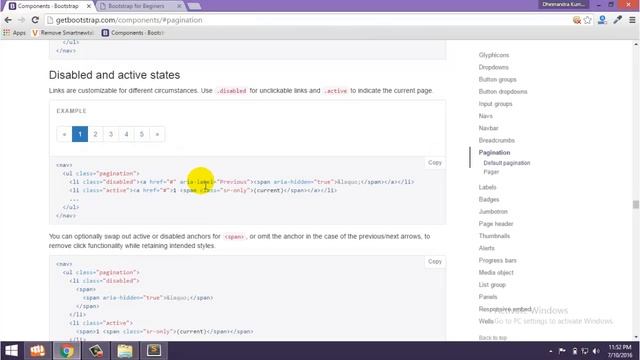
Task: Go to Button groups in sidebar
Action: (x=498, y=80)
